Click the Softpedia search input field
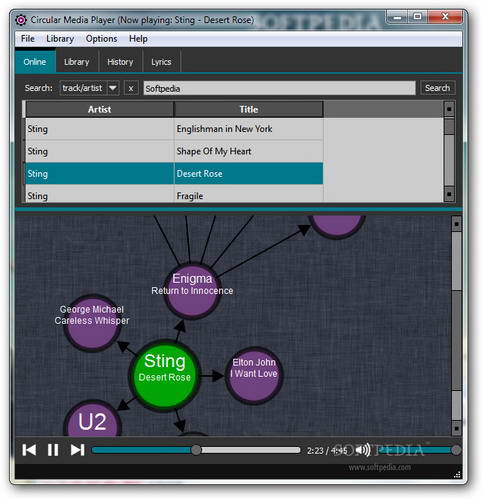This screenshot has width=483, height=500. pyautogui.click(x=279, y=88)
